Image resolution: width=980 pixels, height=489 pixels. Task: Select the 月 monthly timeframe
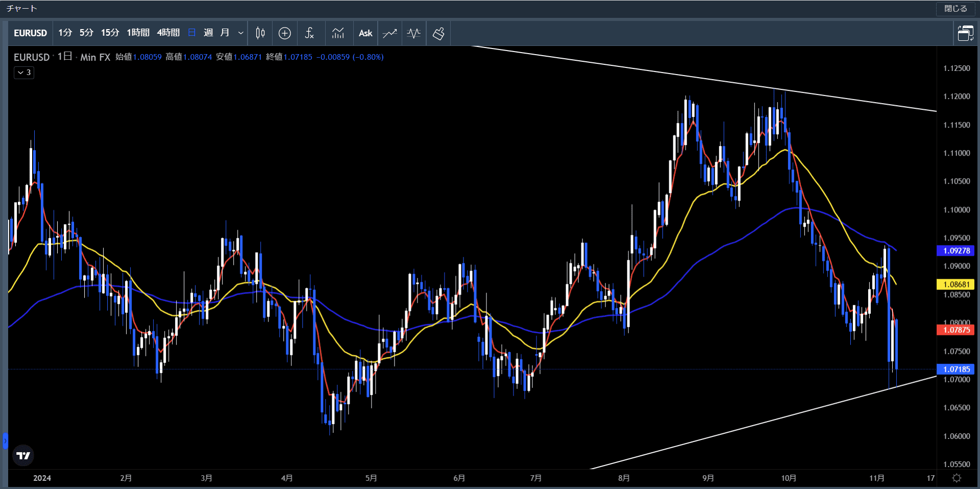(x=225, y=33)
